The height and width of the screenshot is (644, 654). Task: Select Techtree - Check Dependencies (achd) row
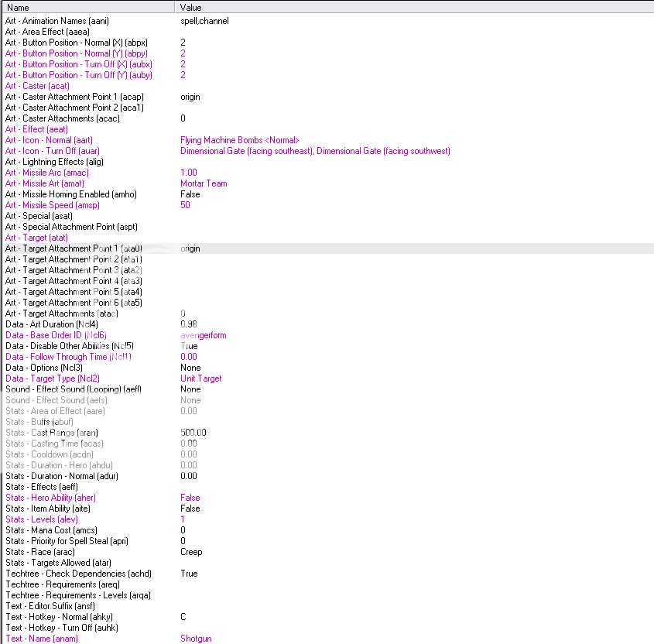click(x=78, y=574)
